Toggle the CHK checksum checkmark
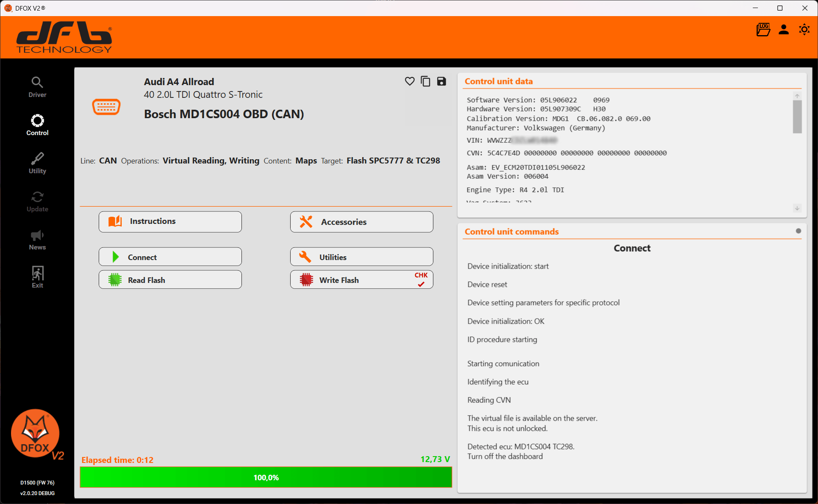Viewport: 818px width, 504px height. [x=421, y=284]
